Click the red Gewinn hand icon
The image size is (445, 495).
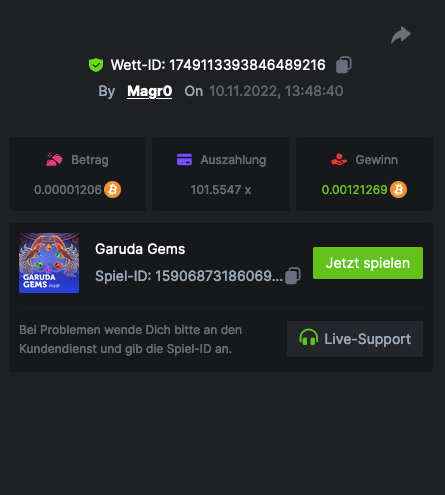[x=339, y=160]
